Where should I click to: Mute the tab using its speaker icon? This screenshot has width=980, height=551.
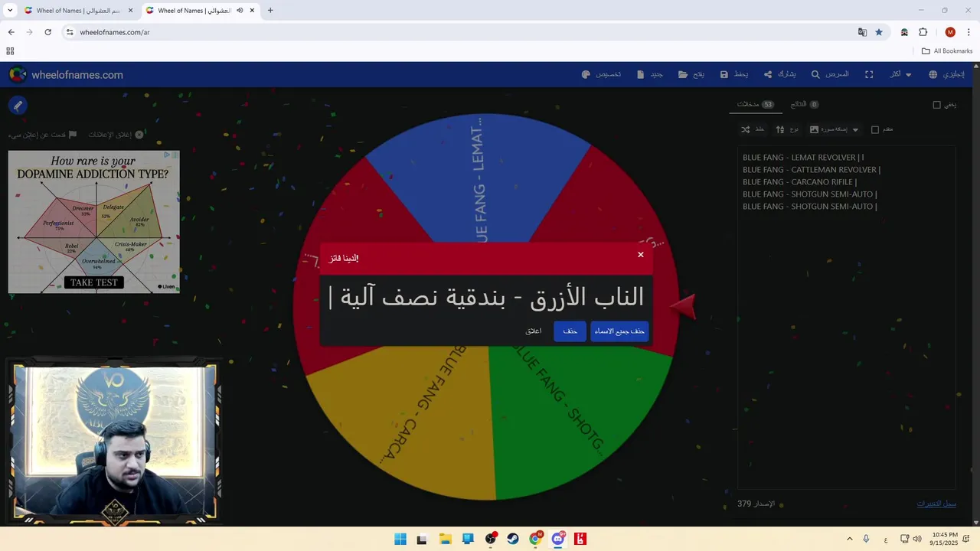(240, 11)
